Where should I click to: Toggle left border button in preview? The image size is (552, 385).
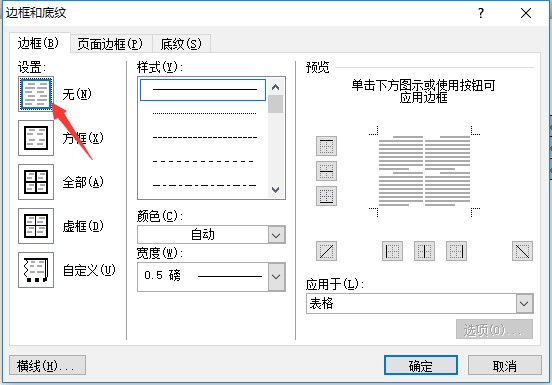pos(392,251)
